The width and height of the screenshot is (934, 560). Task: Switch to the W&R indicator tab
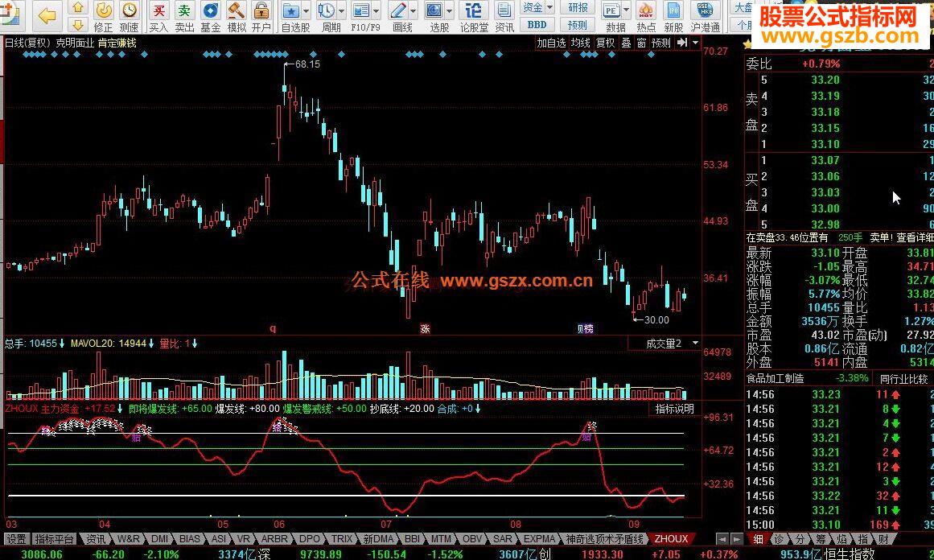(x=129, y=539)
